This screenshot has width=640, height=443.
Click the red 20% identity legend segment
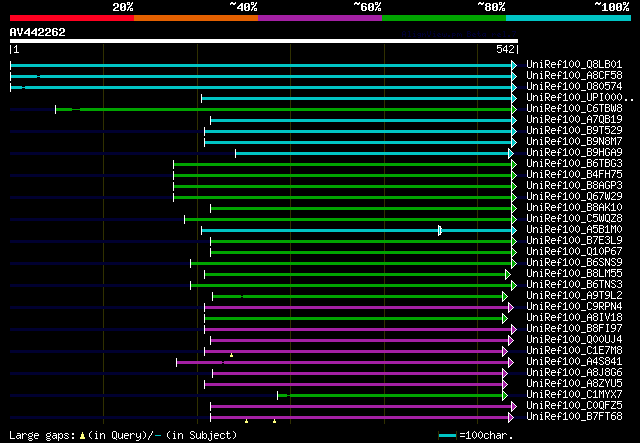72,18
